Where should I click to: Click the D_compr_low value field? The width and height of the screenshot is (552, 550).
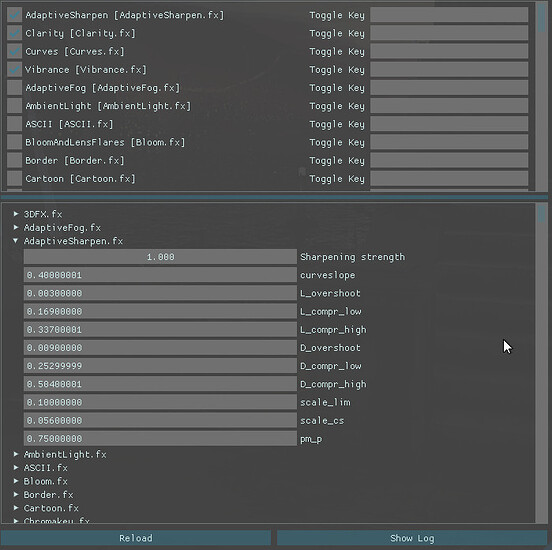click(x=160, y=366)
